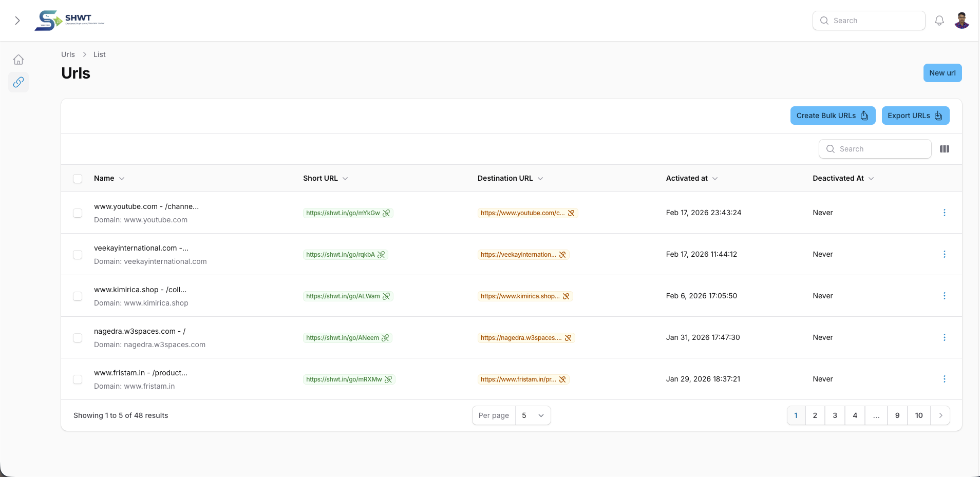Sort by the Short URL column
Image resolution: width=980 pixels, height=477 pixels.
click(326, 178)
